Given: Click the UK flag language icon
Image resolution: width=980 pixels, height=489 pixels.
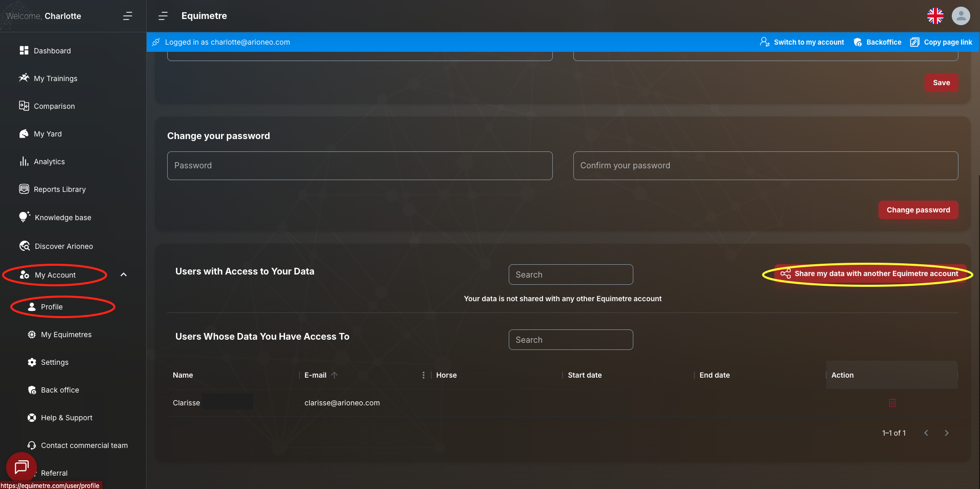Looking at the screenshot, I should pos(935,16).
